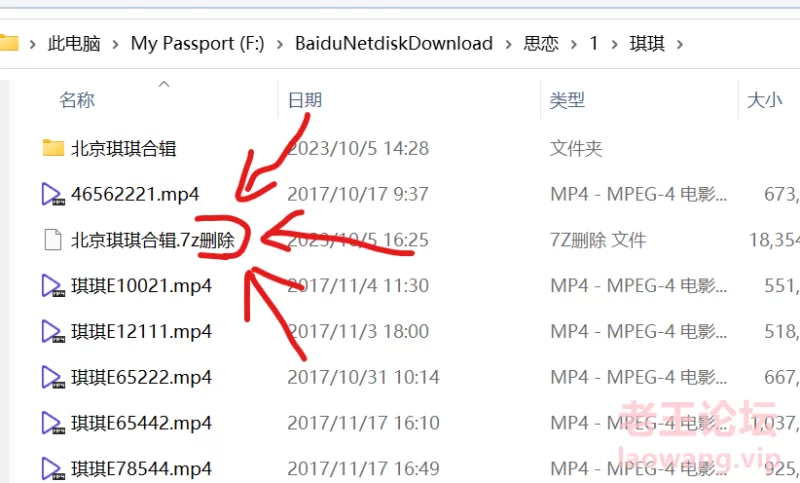Click the folder icon in the address bar
Image resolution: width=800 pixels, height=483 pixels.
click(9, 43)
